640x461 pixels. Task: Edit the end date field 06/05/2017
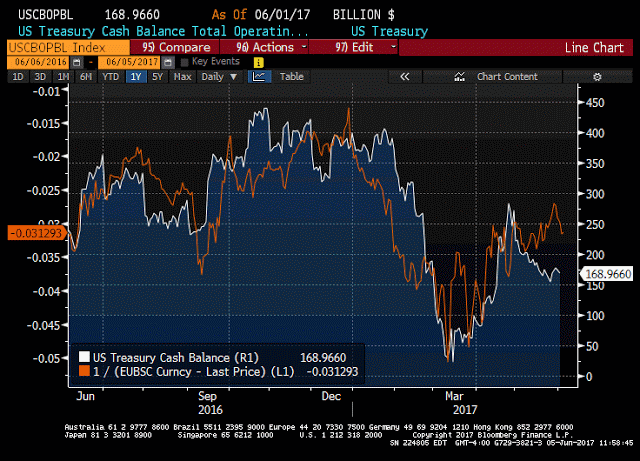(x=131, y=62)
